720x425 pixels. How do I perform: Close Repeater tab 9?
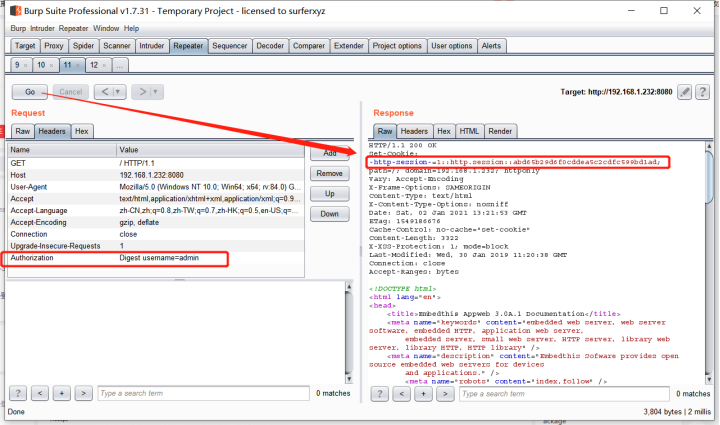point(26,66)
